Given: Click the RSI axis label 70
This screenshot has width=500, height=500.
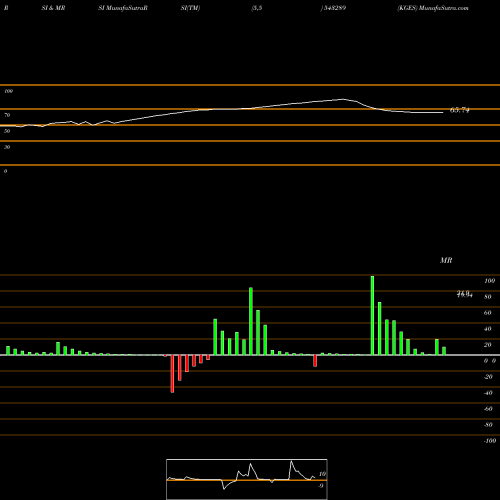Looking at the screenshot, I should [7, 115].
